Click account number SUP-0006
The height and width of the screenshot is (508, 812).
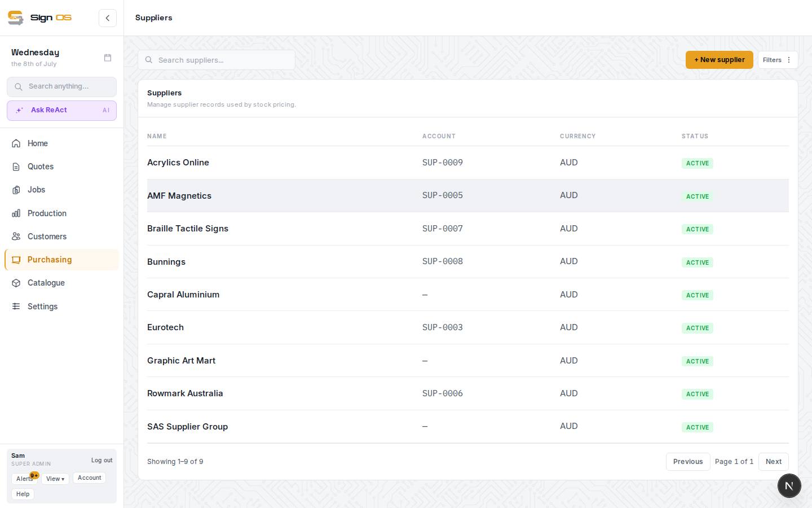[x=443, y=393]
